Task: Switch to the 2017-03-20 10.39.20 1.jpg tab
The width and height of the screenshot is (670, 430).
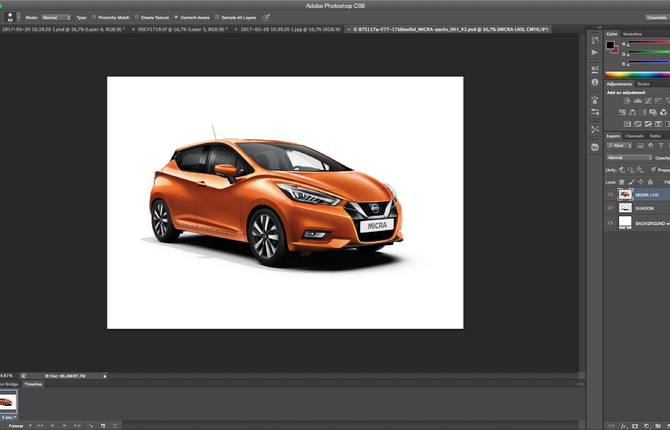Action: [x=291, y=29]
